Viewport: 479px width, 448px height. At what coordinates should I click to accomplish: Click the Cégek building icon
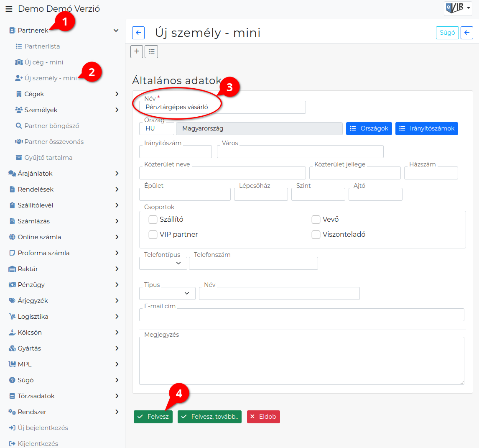pyautogui.click(x=19, y=94)
